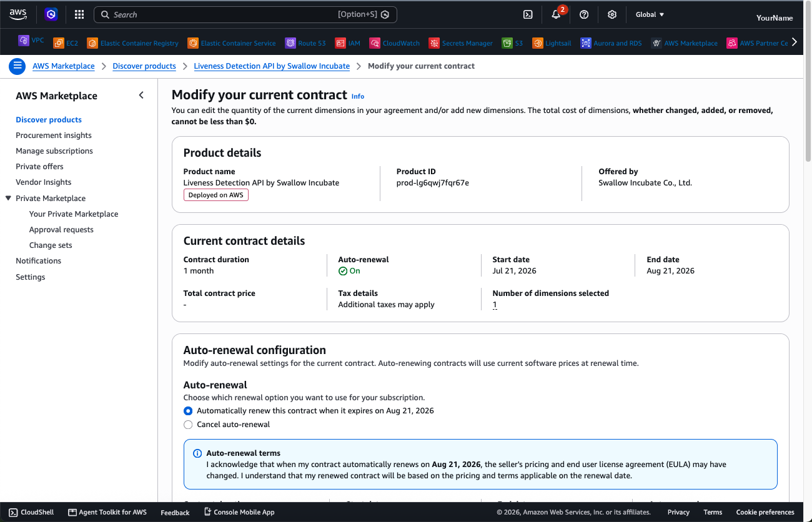The width and height of the screenshot is (812, 522).
Task: Click Swallow Incubate Co., Ltd. text
Action: (x=645, y=183)
